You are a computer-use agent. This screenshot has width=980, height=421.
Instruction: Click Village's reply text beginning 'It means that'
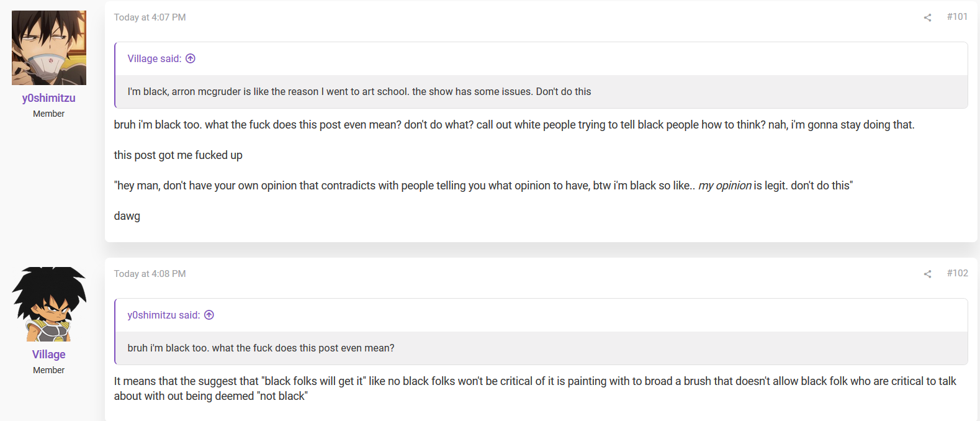tap(535, 389)
